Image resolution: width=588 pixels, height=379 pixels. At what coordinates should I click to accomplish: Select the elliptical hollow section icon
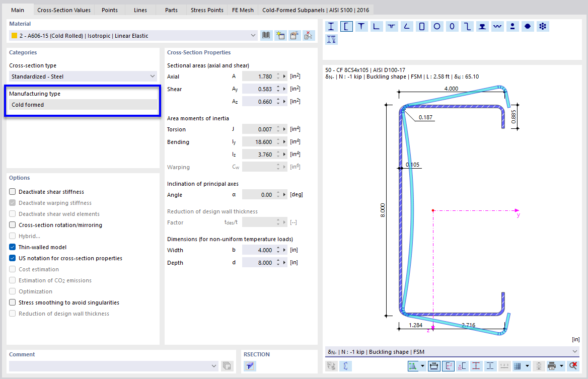[x=452, y=26]
